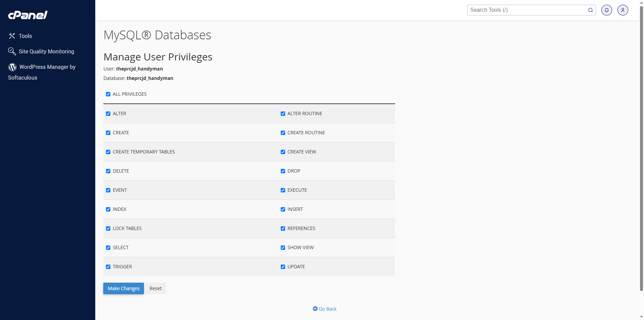Focus the Search Tools input field

coord(527,10)
